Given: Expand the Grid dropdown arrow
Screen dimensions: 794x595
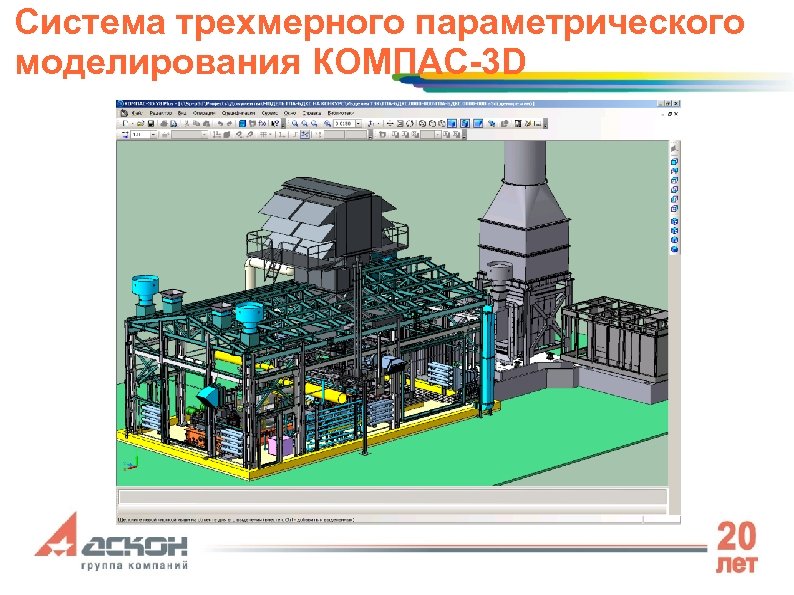Looking at the screenshot, I should tap(270, 135).
